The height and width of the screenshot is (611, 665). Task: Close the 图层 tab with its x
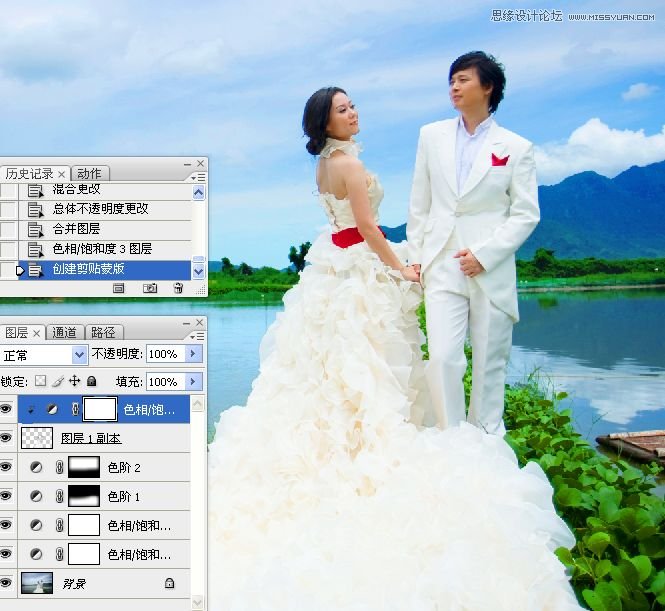coord(37,334)
